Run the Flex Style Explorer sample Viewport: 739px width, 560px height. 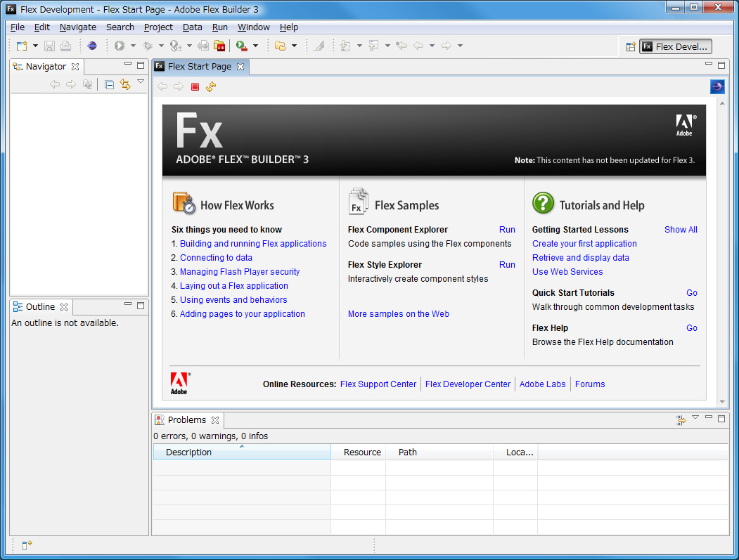(507, 265)
